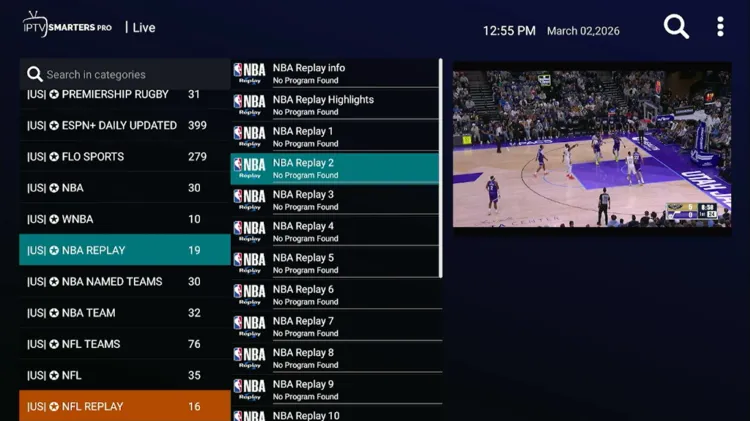Click the NBA logo next to NBA Replay 6
Image resolution: width=750 pixels, height=421 pixels.
click(249, 294)
